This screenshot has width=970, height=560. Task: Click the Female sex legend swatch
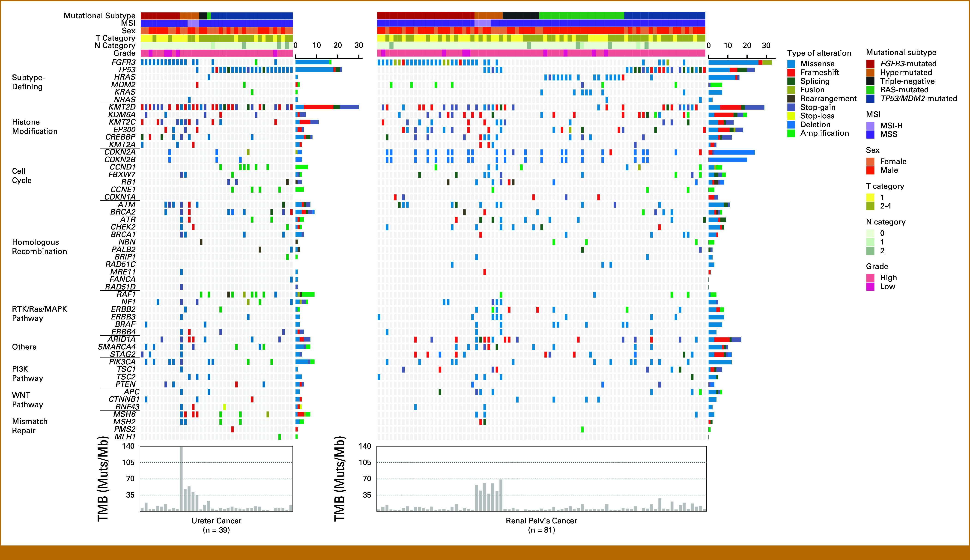pos(870,161)
